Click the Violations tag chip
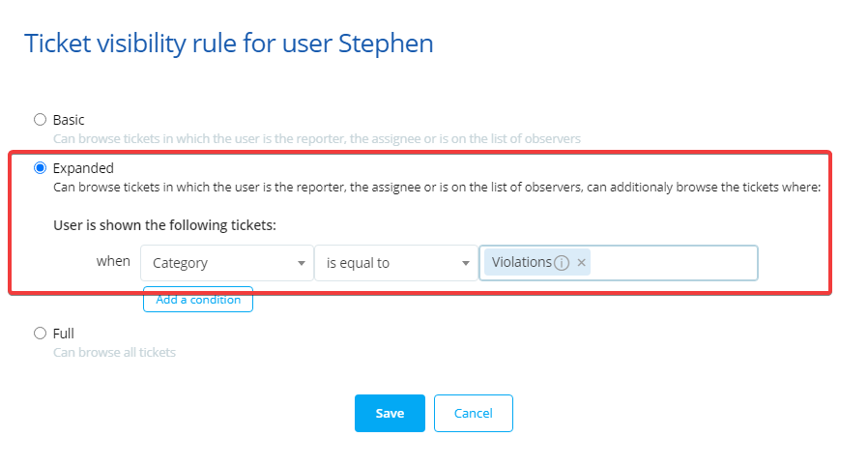868x466 pixels. point(522,263)
